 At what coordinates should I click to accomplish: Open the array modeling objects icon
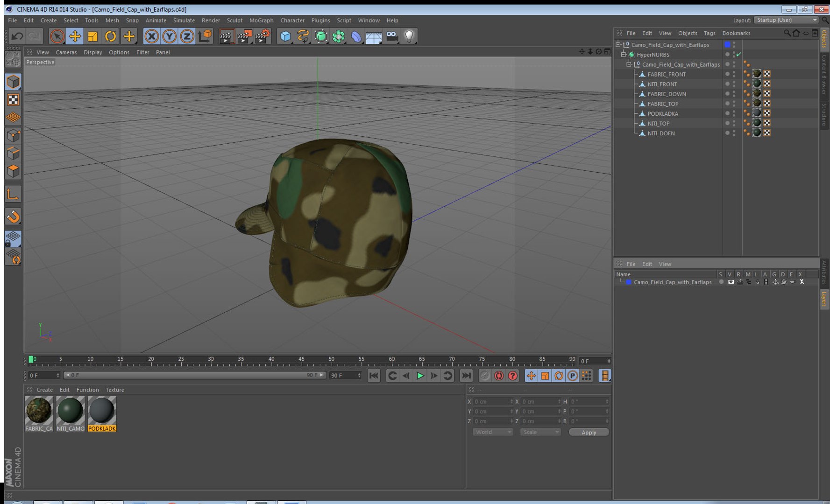point(339,36)
